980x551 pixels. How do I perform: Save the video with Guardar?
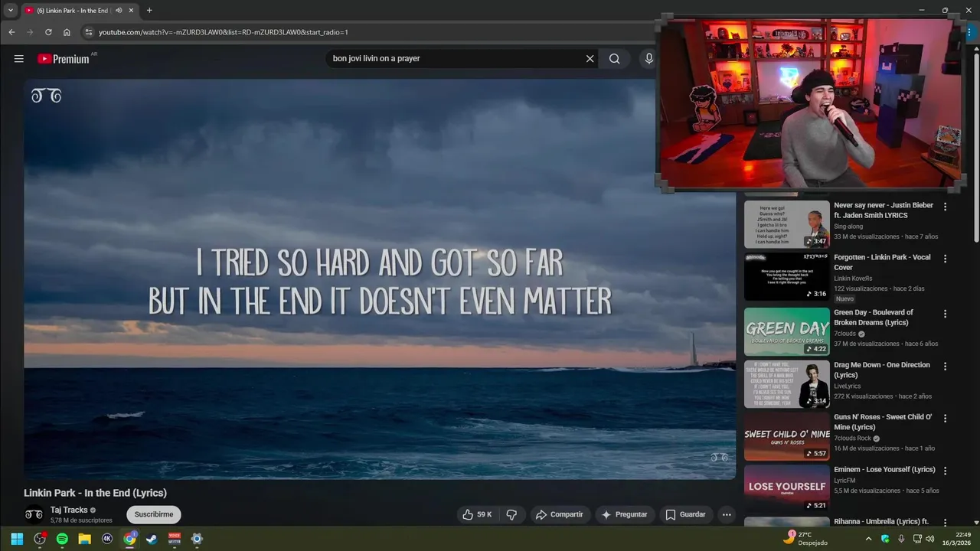685,514
